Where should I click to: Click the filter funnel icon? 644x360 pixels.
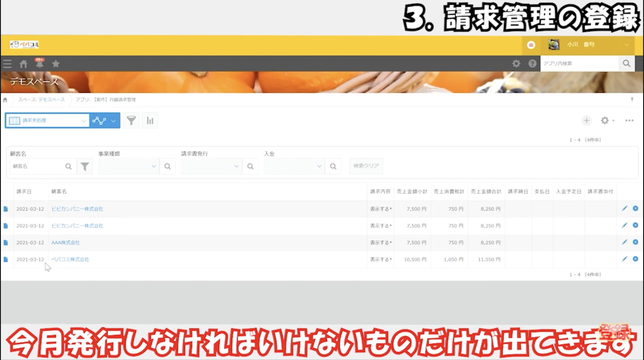pos(131,120)
